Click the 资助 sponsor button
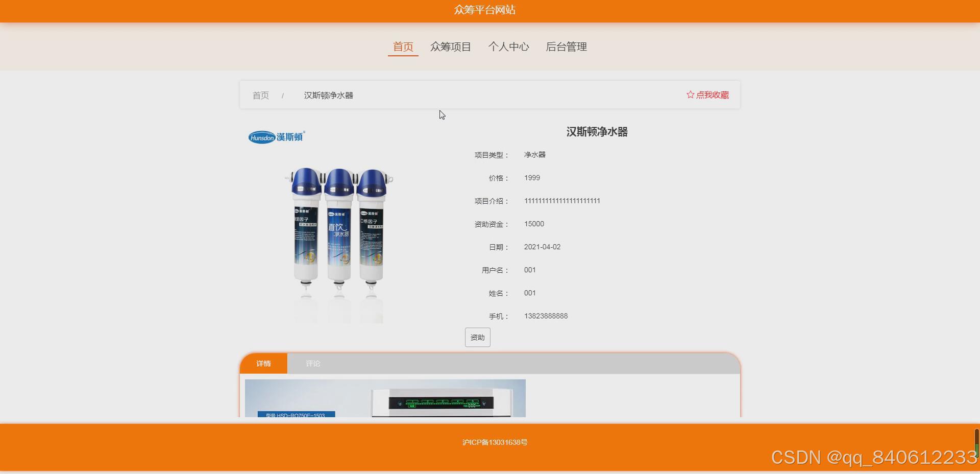Screen dimensions: 980x474 [x=477, y=337]
